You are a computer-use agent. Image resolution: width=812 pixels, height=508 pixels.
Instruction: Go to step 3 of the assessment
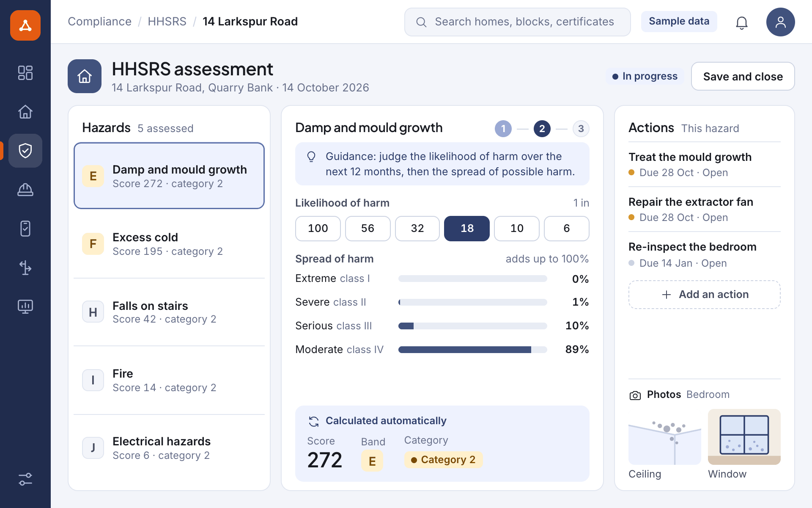[581, 129]
